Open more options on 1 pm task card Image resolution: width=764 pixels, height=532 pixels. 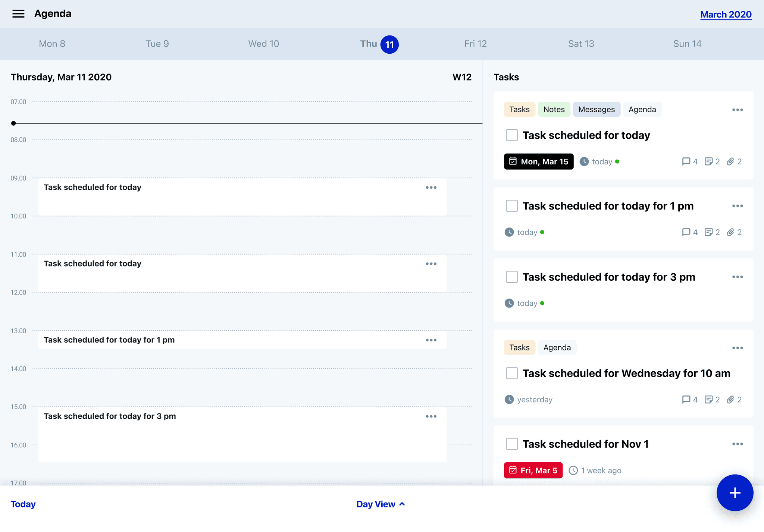tap(737, 206)
